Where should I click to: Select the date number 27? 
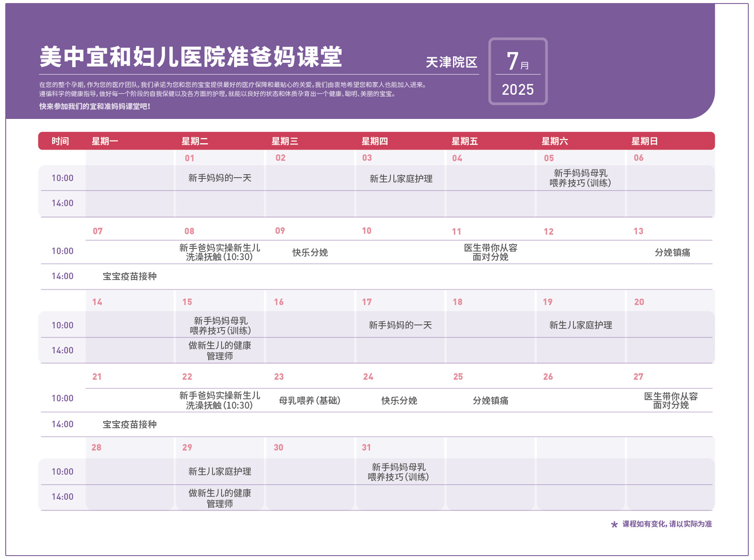click(x=639, y=377)
